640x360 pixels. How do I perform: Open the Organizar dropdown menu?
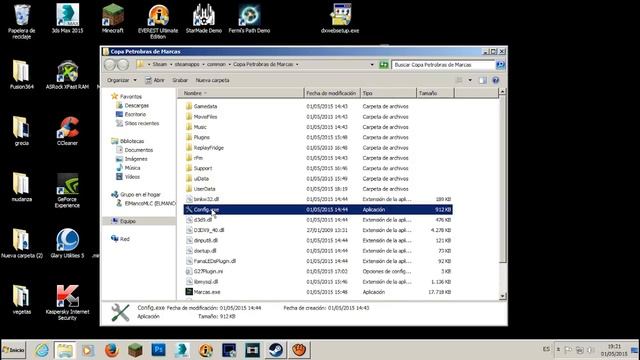pyautogui.click(x=122, y=80)
